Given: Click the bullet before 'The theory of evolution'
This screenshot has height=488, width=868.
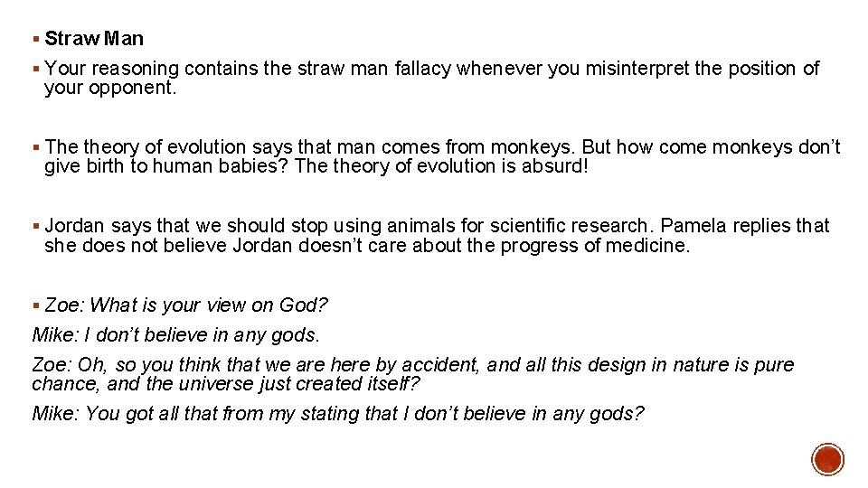Looking at the screenshot, I should pyautogui.click(x=36, y=147).
